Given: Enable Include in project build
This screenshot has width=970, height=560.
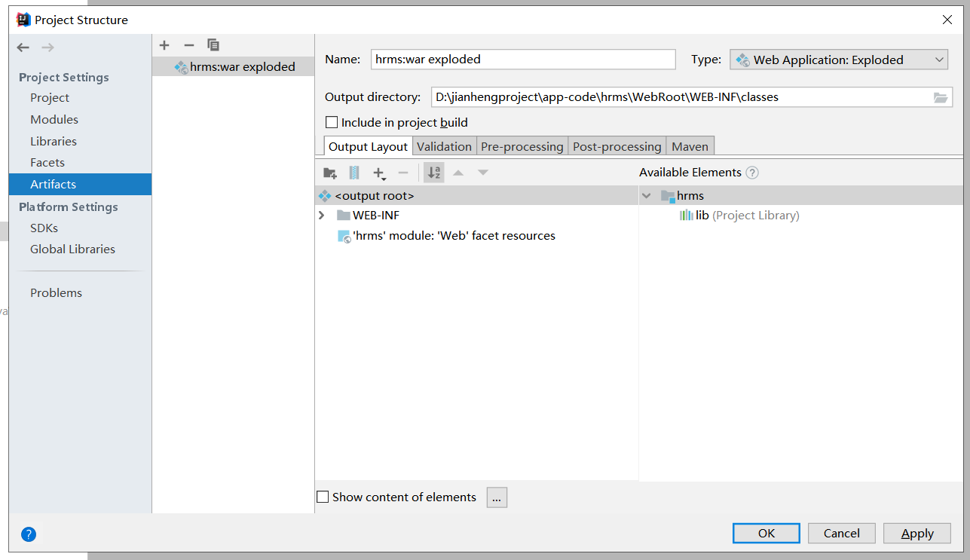Looking at the screenshot, I should pyautogui.click(x=332, y=122).
